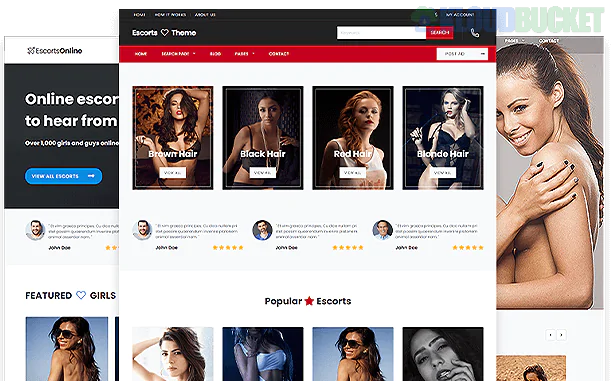Screen dimensions: 612x381
Task: Click the arrow icon on Post Ad button
Action: coord(483,54)
